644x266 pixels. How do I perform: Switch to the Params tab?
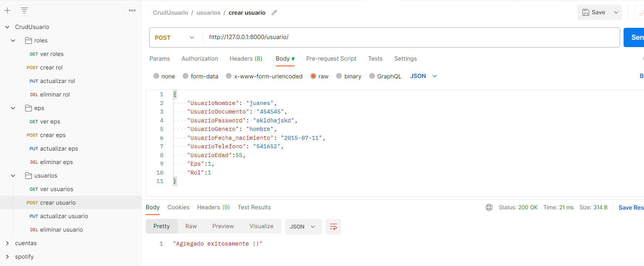click(x=160, y=59)
